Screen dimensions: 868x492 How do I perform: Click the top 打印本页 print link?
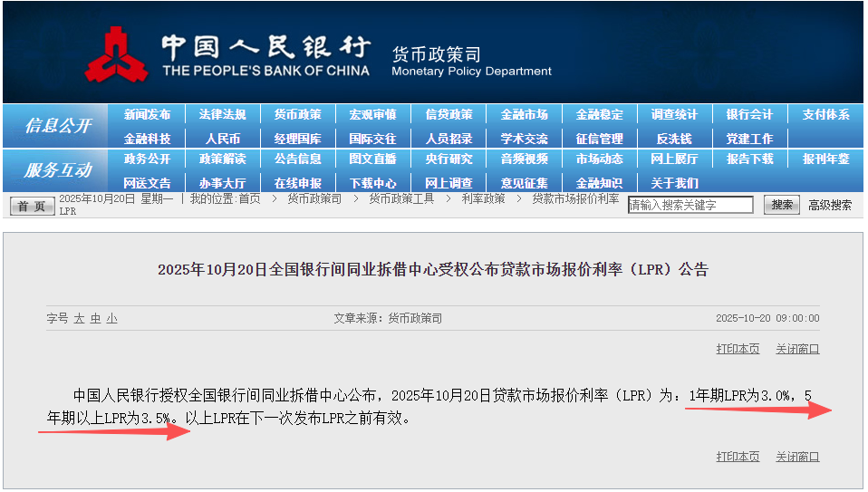tap(738, 349)
